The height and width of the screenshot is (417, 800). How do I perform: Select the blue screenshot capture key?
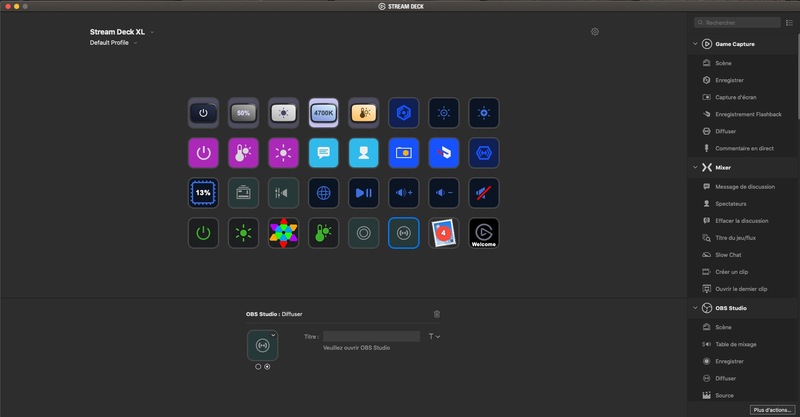tap(404, 153)
